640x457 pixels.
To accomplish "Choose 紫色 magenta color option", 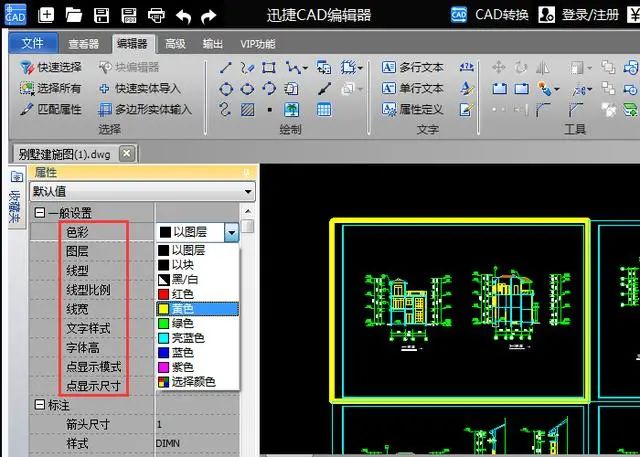I will 198,367.
